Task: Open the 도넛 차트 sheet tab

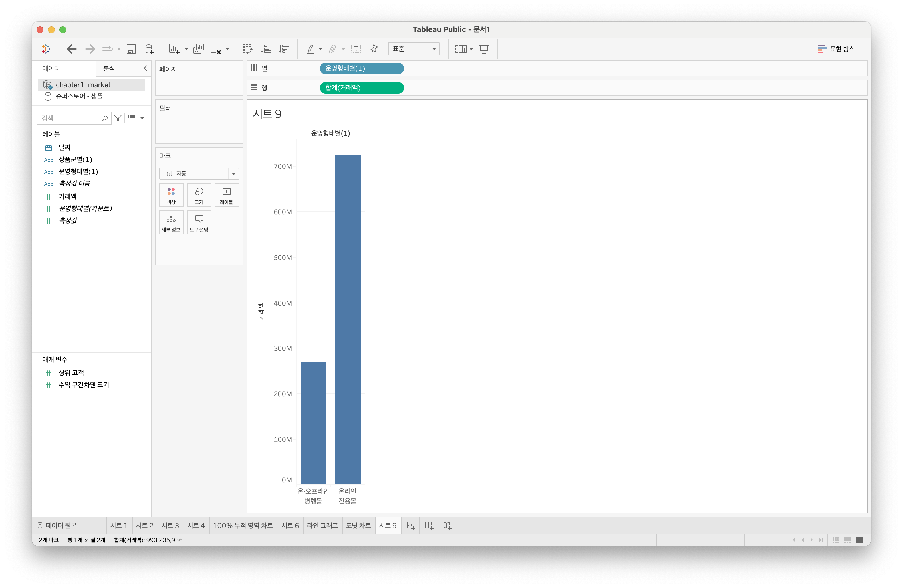Action: click(358, 526)
